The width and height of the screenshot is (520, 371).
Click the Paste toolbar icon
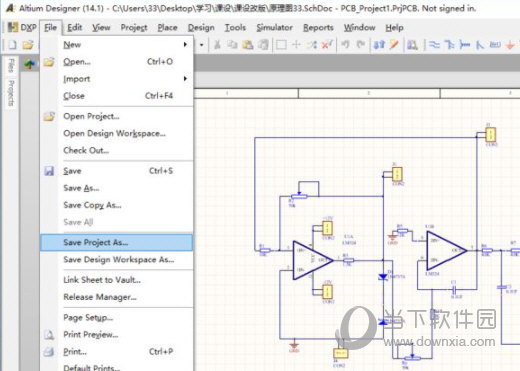(248, 45)
